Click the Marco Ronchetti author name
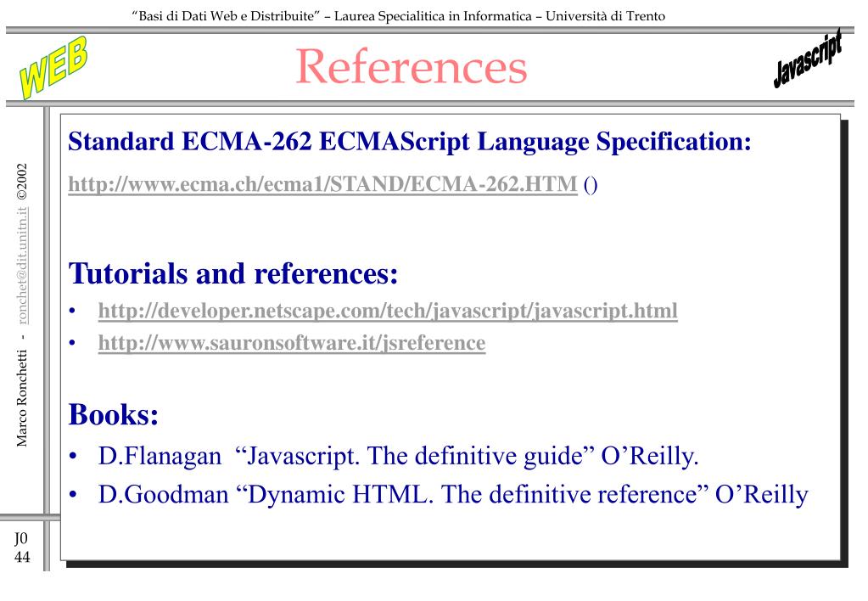The image size is (868, 601). 21,398
